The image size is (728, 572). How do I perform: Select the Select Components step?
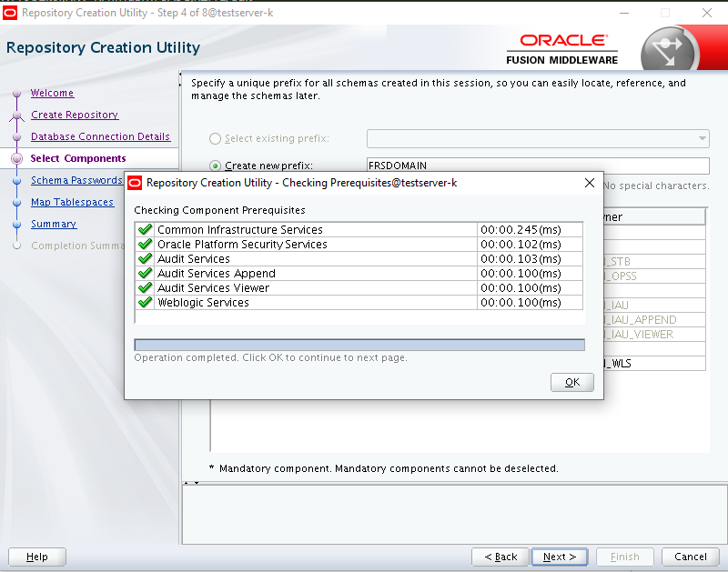[x=78, y=158]
